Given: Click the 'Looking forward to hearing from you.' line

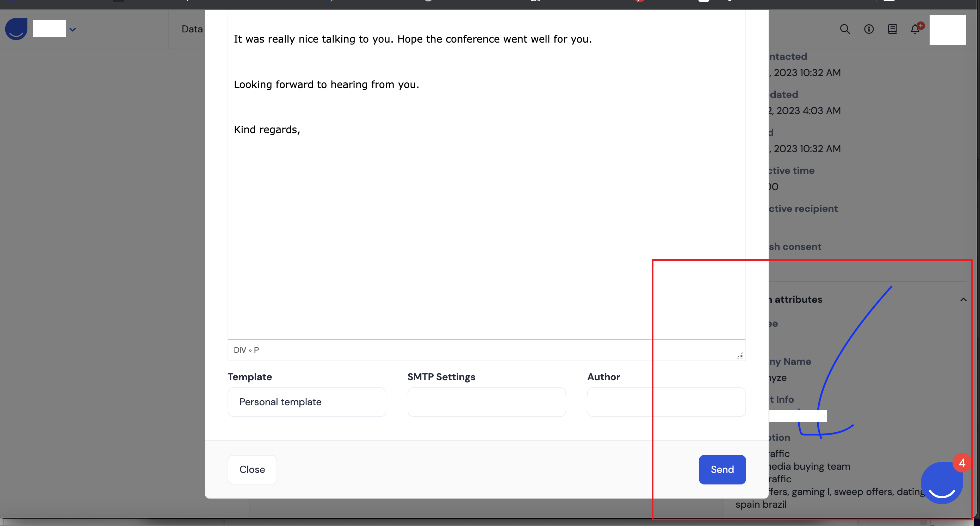Looking at the screenshot, I should 326,84.
